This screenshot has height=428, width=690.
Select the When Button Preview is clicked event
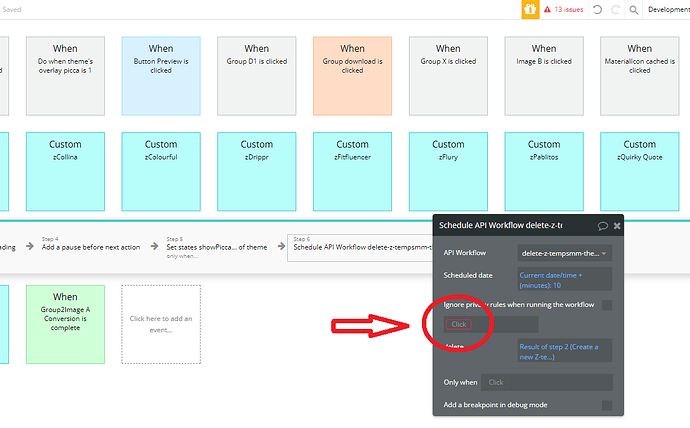click(x=161, y=76)
